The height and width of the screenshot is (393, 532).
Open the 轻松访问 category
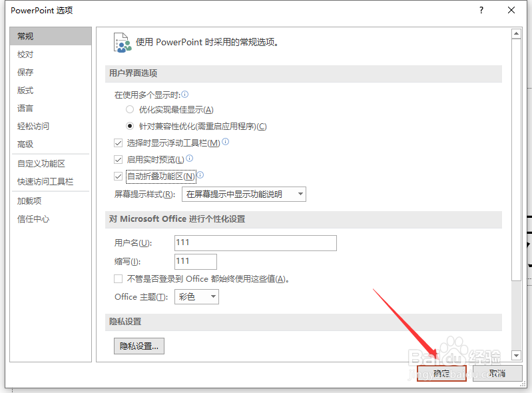[x=51, y=127]
